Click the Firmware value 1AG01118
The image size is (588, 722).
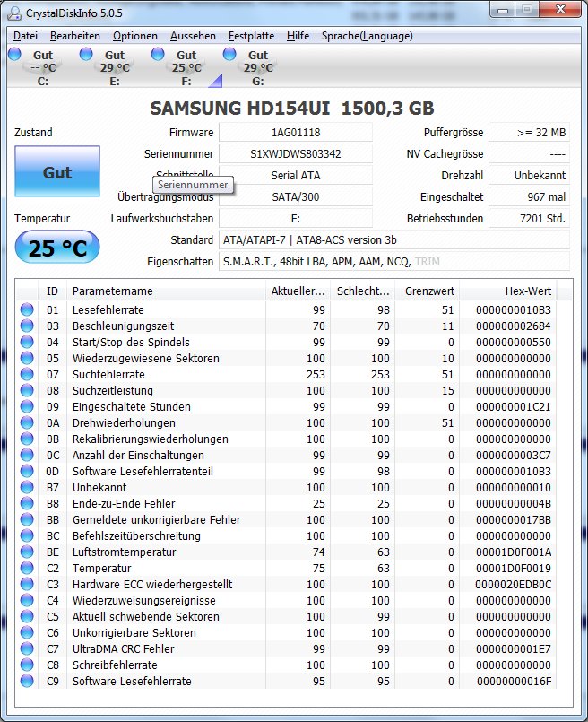click(296, 133)
